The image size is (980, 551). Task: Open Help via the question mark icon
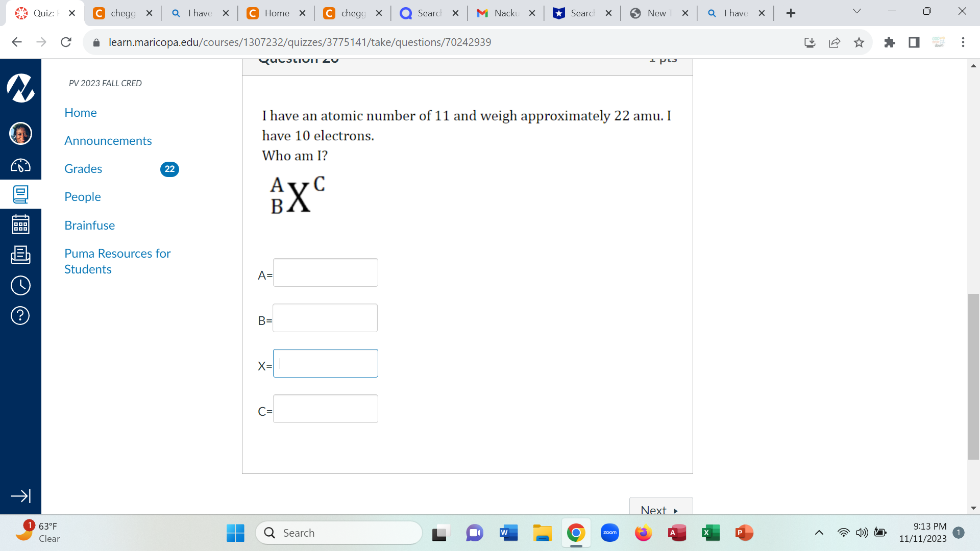20,316
